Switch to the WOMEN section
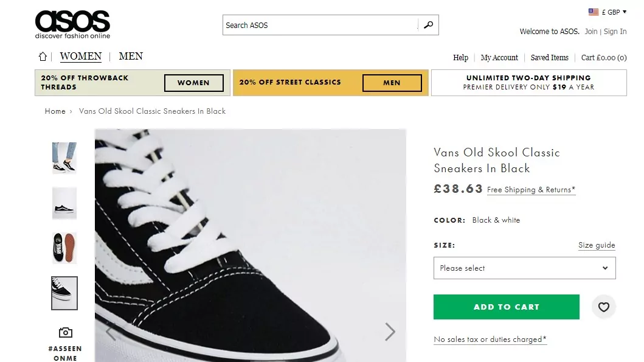This screenshot has height=362, width=644. [x=80, y=57]
